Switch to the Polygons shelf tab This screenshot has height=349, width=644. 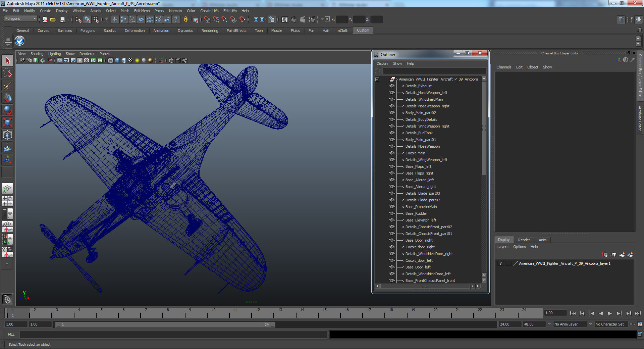click(x=88, y=31)
